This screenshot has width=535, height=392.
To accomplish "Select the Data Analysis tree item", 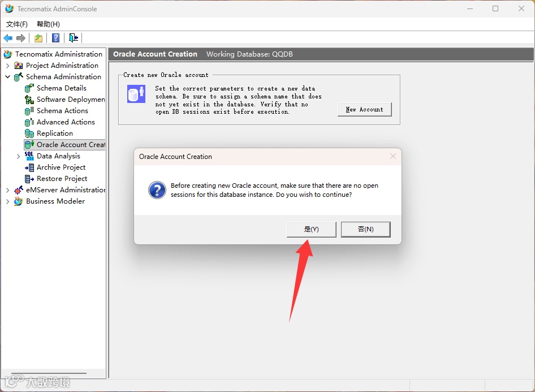I will [x=58, y=156].
